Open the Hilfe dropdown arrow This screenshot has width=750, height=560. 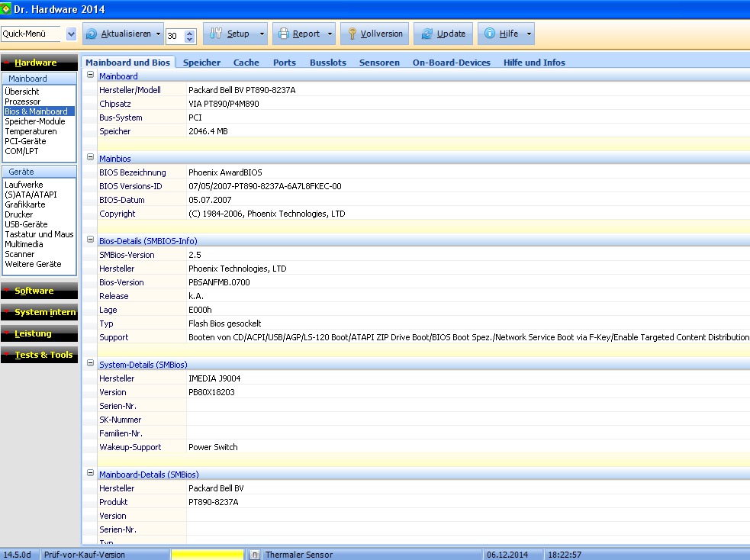(x=529, y=34)
